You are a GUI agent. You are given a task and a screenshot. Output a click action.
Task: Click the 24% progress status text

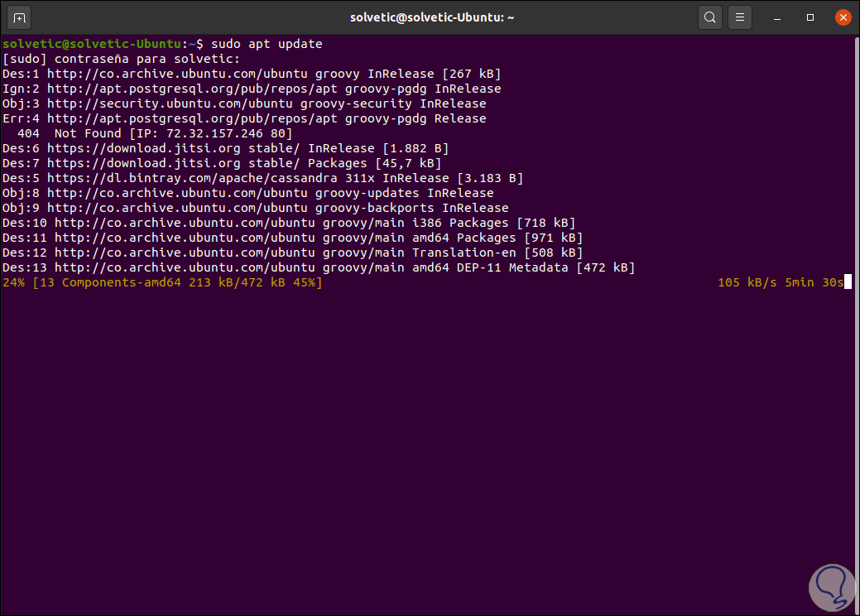tap(162, 282)
